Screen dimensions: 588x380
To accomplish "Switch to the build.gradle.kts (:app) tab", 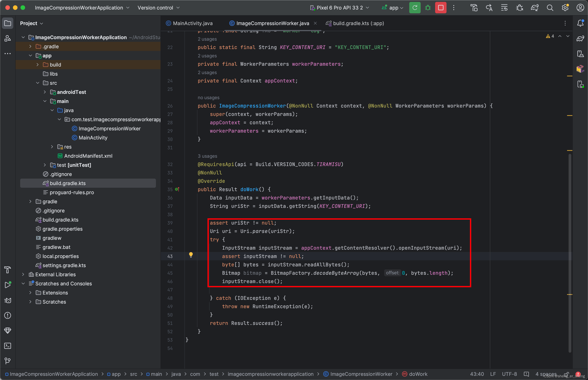I will tap(358, 23).
